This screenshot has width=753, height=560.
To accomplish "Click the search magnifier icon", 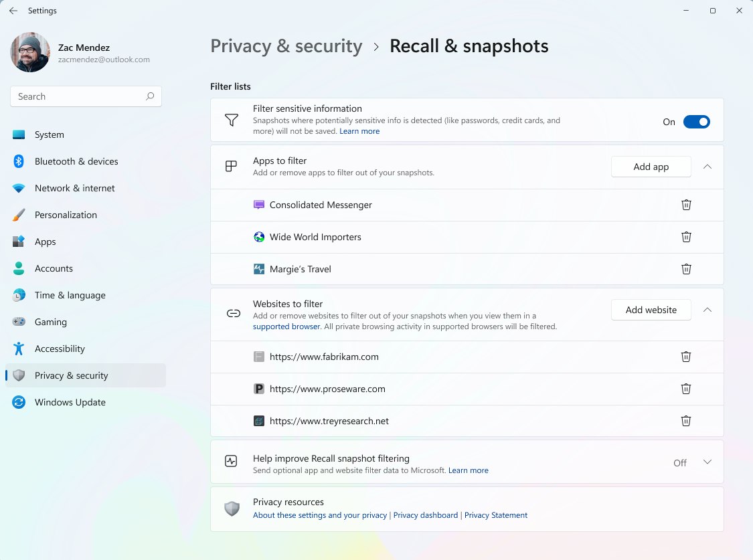I will pos(150,96).
